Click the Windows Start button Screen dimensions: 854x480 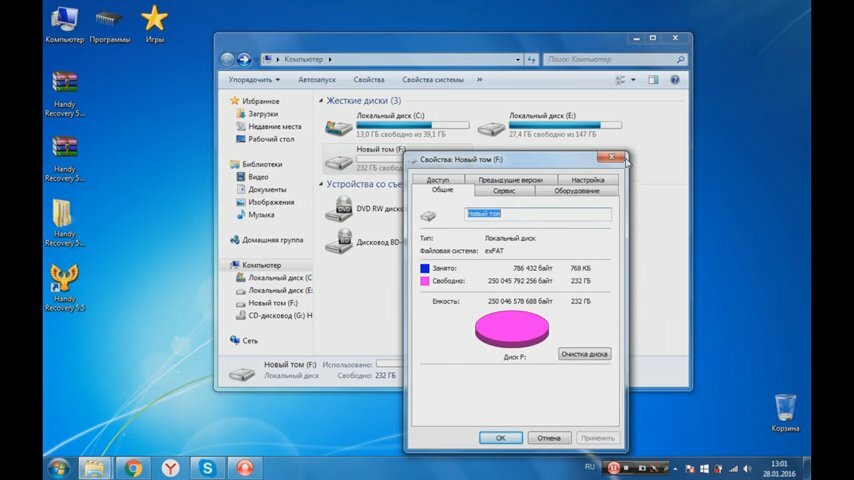(58, 468)
